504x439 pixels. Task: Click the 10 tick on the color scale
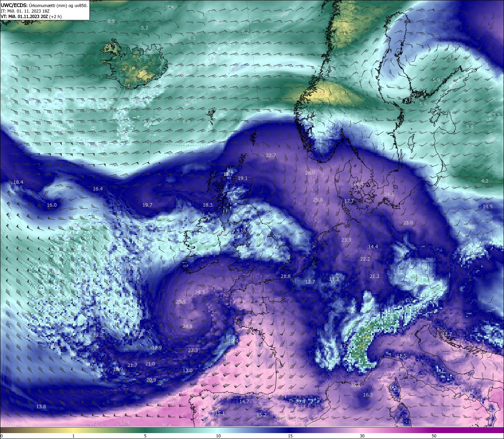218,436
